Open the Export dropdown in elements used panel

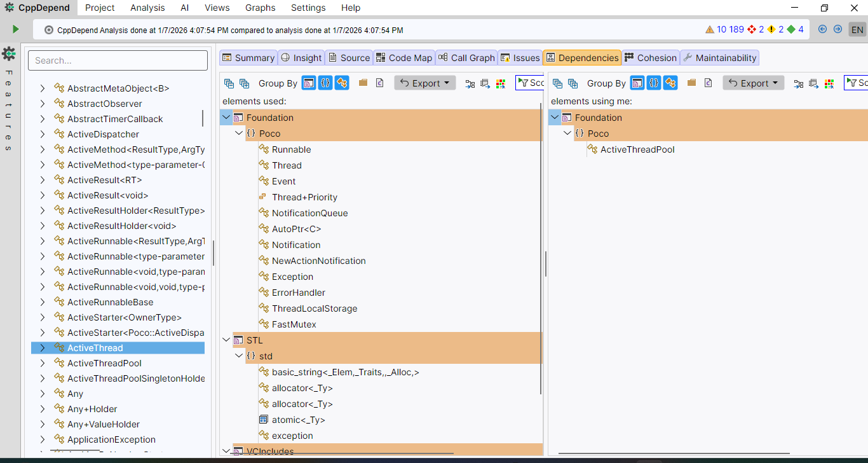tap(424, 83)
